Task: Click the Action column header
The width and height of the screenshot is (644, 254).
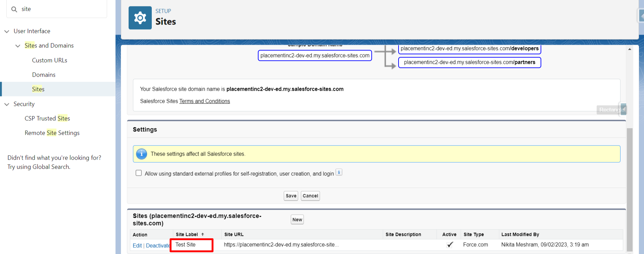Action: point(140,235)
